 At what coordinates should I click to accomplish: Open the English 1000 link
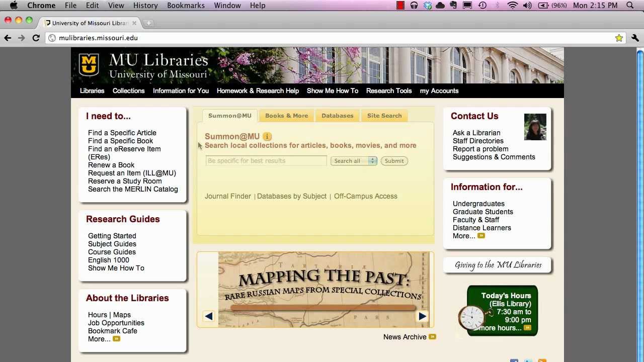tap(109, 260)
